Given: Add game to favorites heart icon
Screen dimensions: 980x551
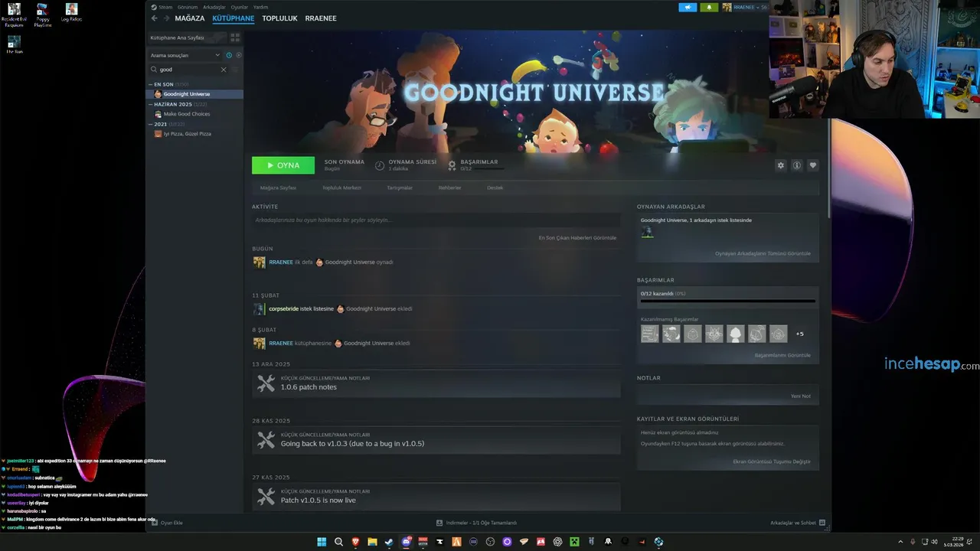Looking at the screenshot, I should 812,165.
